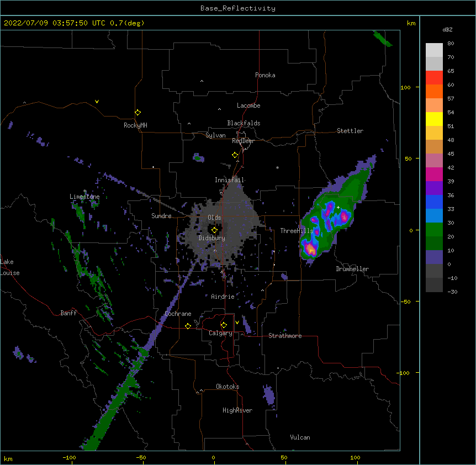Click the blue 36 dBZ legend swatch
Image resolution: width=476 pixels, height=465 pixels.
coord(434,202)
